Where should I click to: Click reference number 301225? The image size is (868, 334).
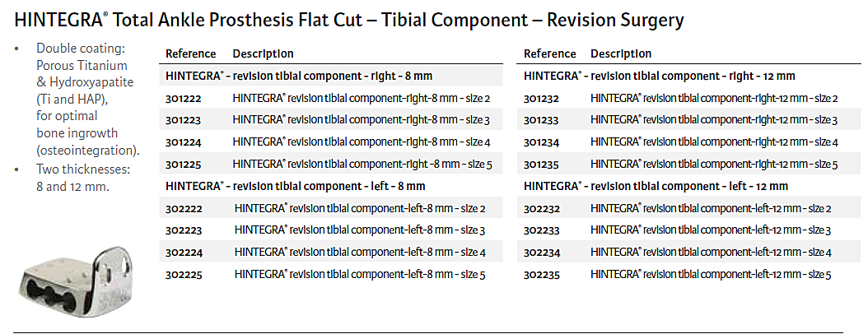(184, 164)
